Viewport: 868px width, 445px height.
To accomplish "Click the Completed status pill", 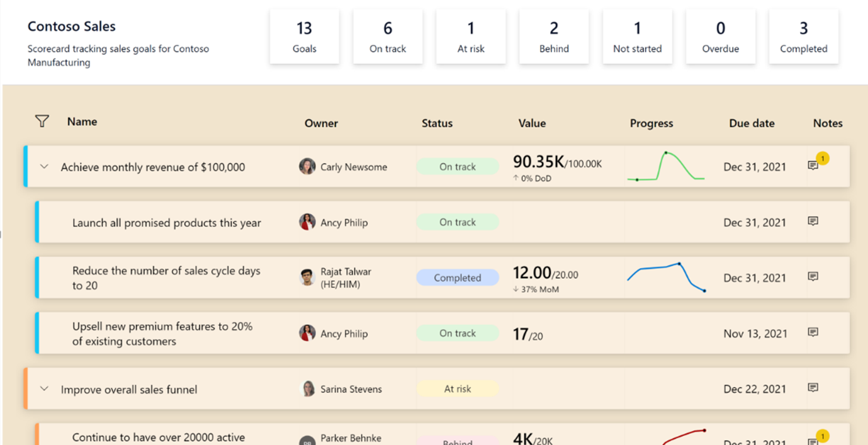I will click(458, 278).
